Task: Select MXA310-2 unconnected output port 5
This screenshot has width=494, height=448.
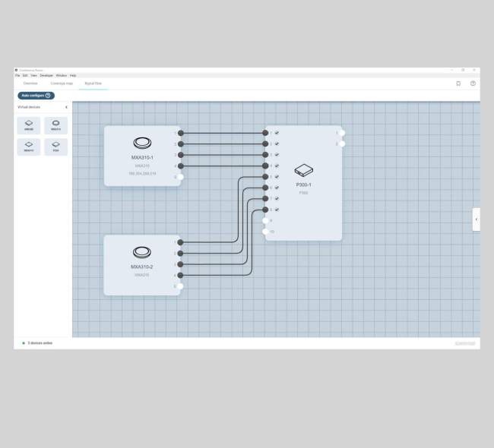Action: coord(180,286)
